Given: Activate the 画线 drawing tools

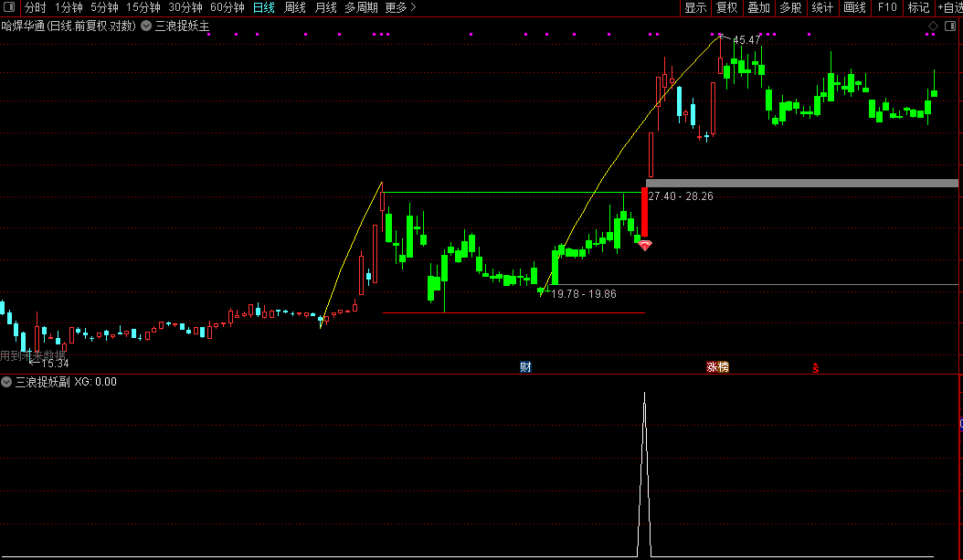Looking at the screenshot, I should click(855, 7).
